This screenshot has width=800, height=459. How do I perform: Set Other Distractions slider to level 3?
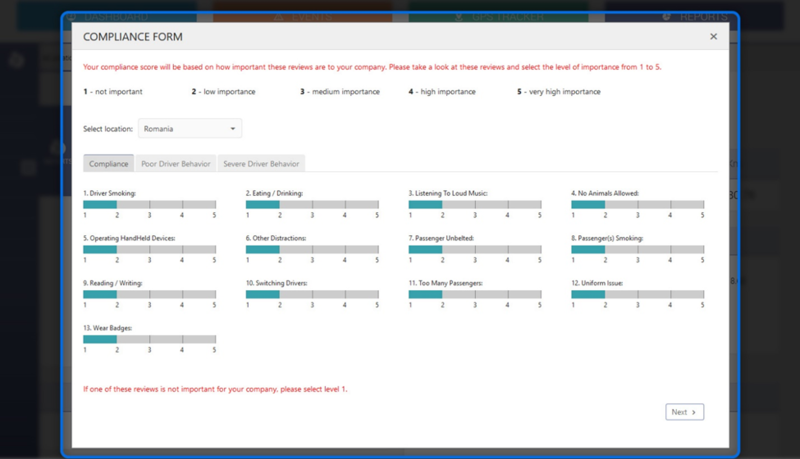pos(312,249)
